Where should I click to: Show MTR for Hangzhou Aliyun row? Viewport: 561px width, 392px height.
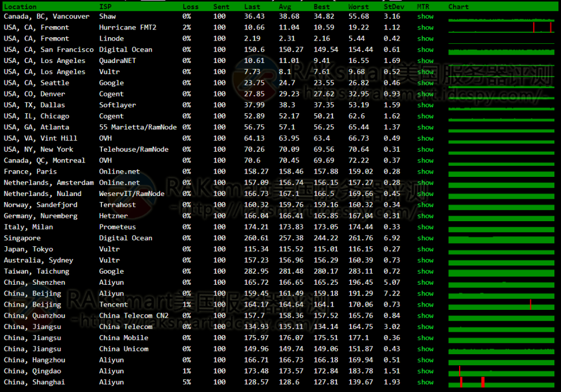[x=425, y=360]
